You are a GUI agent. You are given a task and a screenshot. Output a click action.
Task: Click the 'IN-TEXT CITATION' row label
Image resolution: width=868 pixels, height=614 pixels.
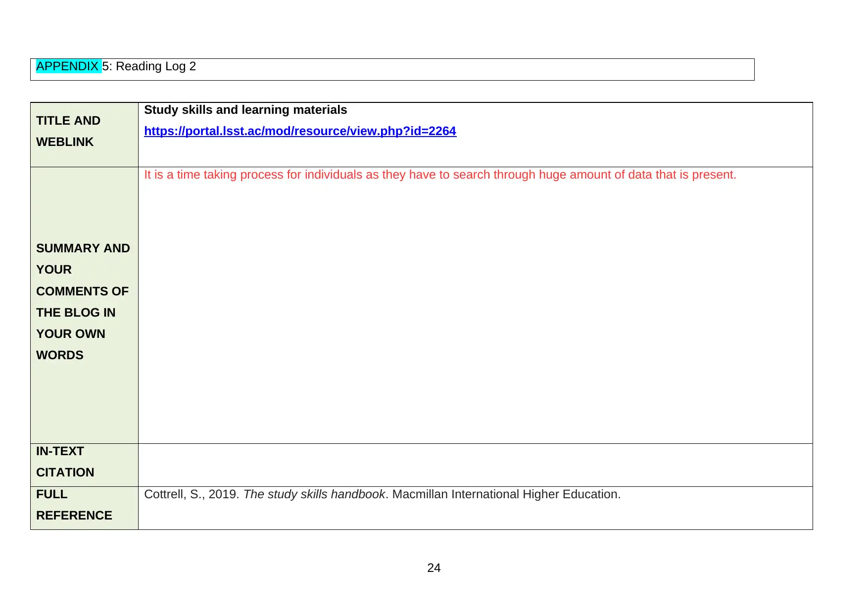coord(65,462)
